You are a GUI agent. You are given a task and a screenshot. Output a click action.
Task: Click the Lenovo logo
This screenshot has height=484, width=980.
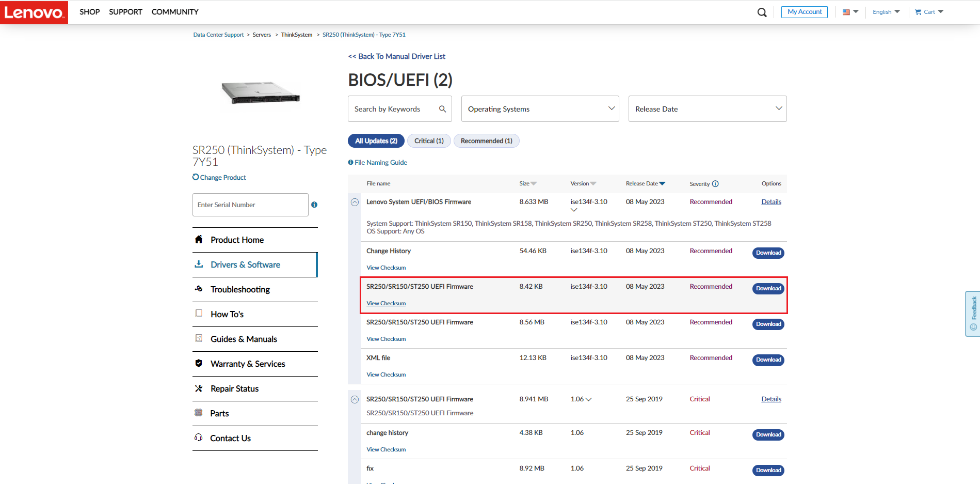click(x=34, y=12)
